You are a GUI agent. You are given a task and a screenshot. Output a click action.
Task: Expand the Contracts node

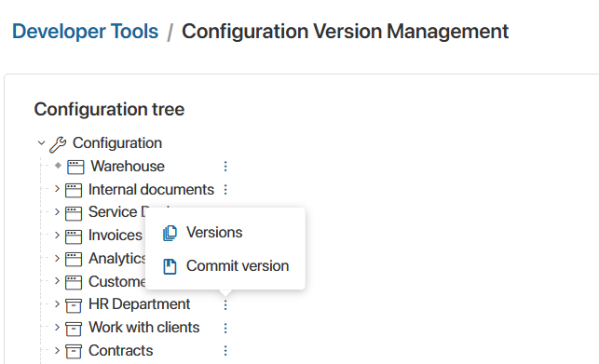coord(57,350)
